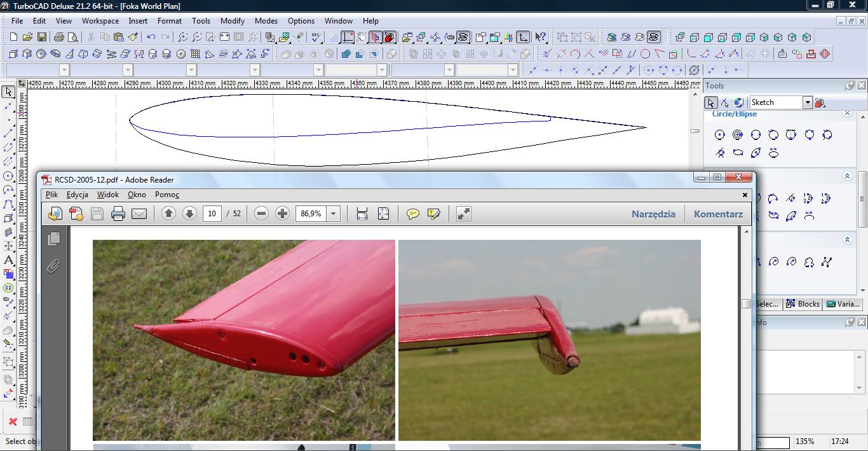
Task: Open the Modify menu
Action: 232,21
